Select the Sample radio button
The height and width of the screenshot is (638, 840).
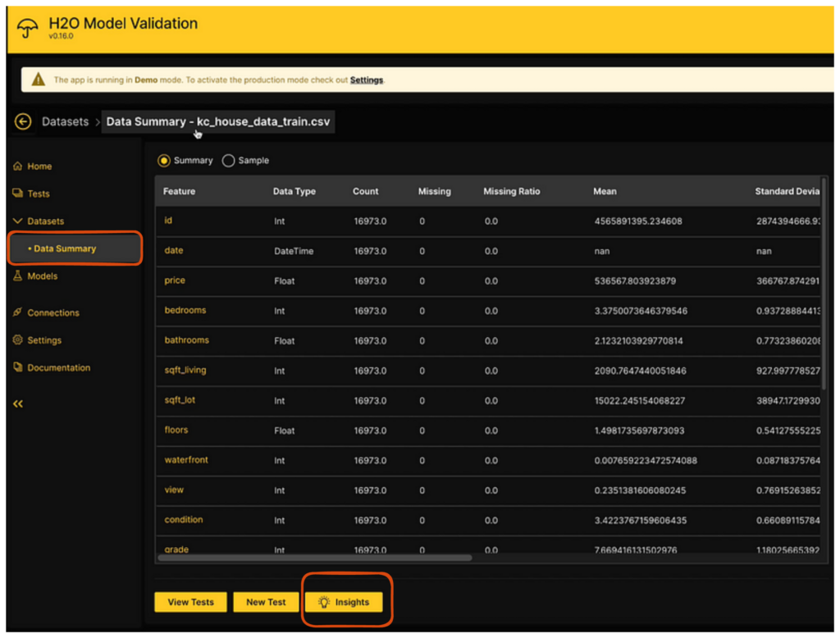click(x=228, y=161)
